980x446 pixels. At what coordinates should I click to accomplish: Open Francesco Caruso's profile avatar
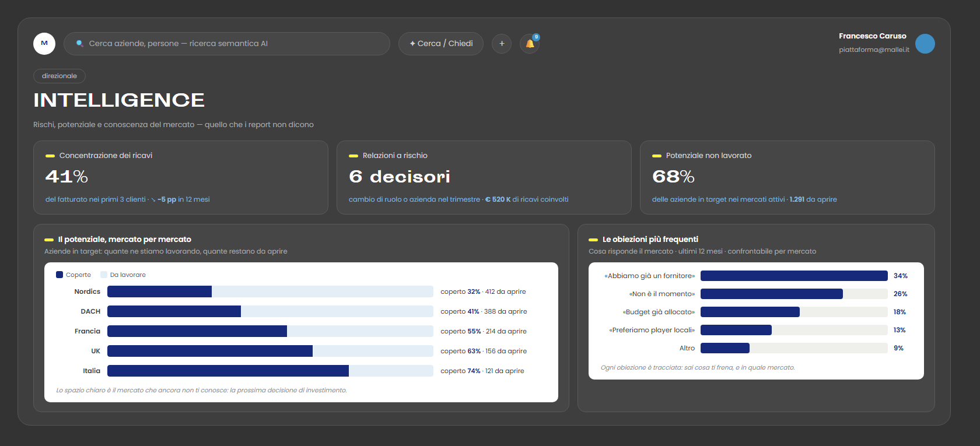pyautogui.click(x=925, y=44)
